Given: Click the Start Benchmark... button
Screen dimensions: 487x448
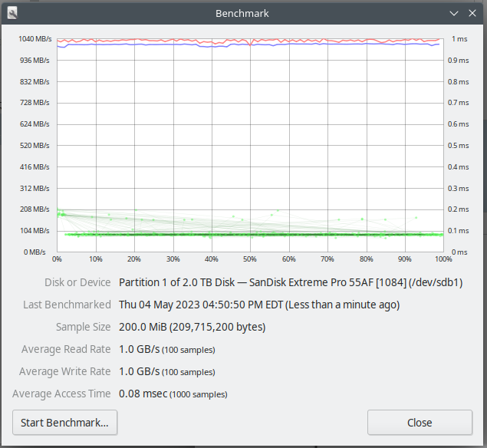Looking at the screenshot, I should point(64,422).
